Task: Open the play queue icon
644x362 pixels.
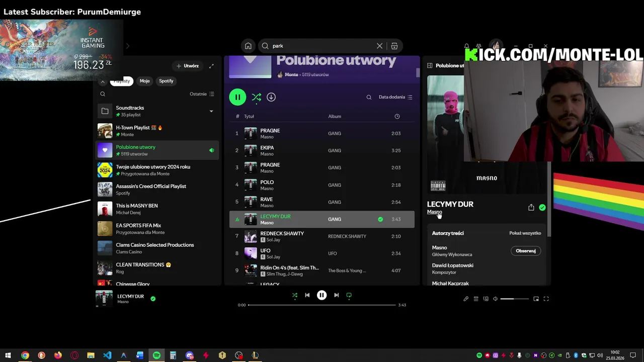Action: point(476,299)
